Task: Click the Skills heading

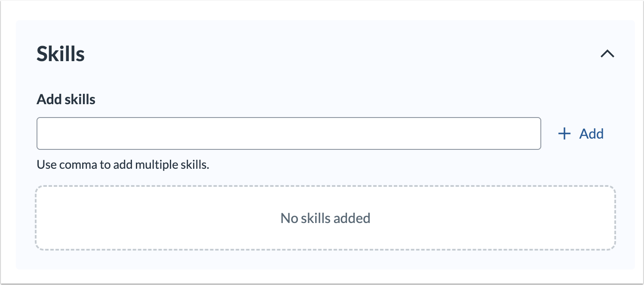Action: click(60, 54)
